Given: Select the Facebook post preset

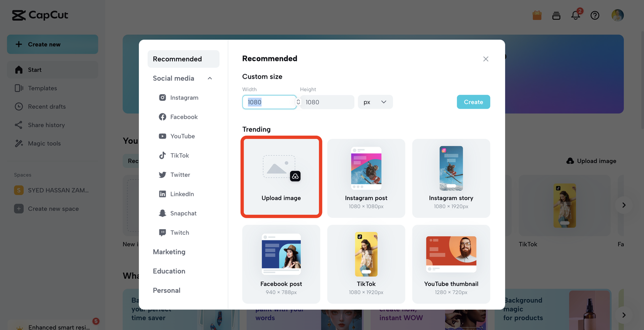Looking at the screenshot, I should click(x=281, y=265).
